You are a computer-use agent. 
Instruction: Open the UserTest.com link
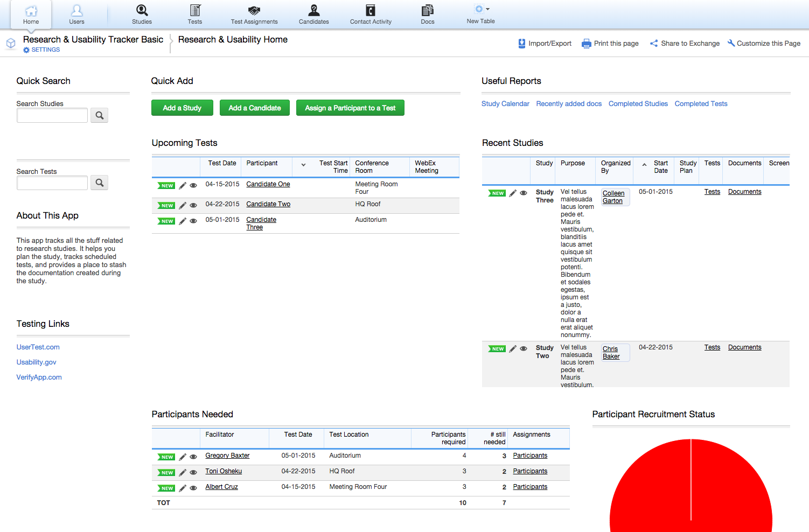[x=38, y=347]
